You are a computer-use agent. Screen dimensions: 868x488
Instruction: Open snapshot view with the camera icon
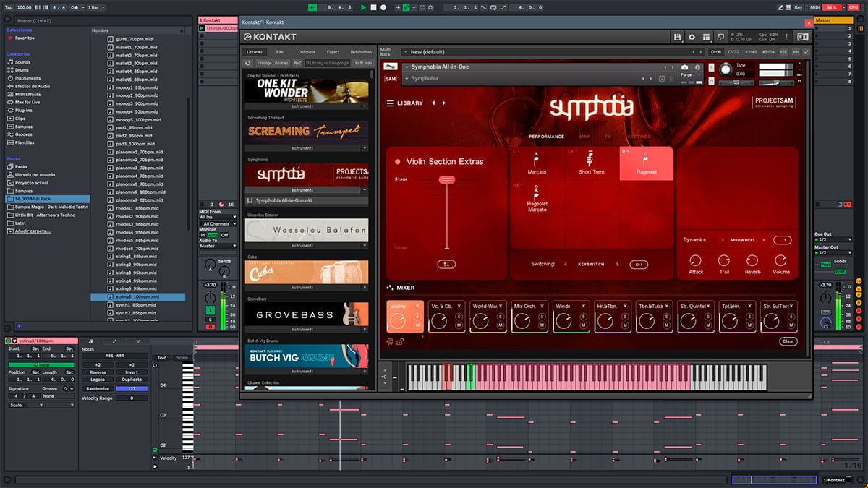tap(684, 67)
